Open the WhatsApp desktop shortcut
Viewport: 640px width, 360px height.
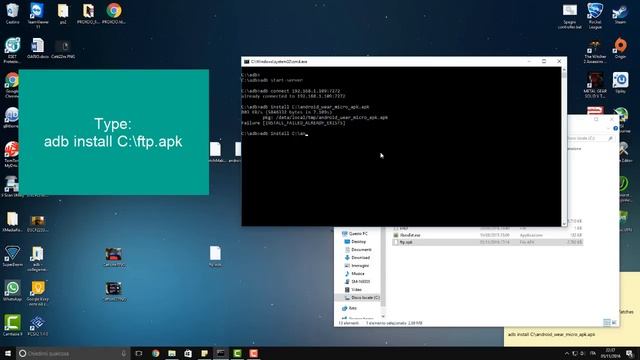point(12,291)
